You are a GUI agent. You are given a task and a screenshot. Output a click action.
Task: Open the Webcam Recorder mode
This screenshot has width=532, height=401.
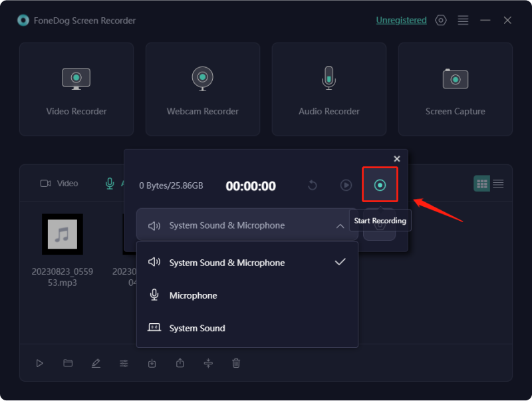click(x=203, y=89)
